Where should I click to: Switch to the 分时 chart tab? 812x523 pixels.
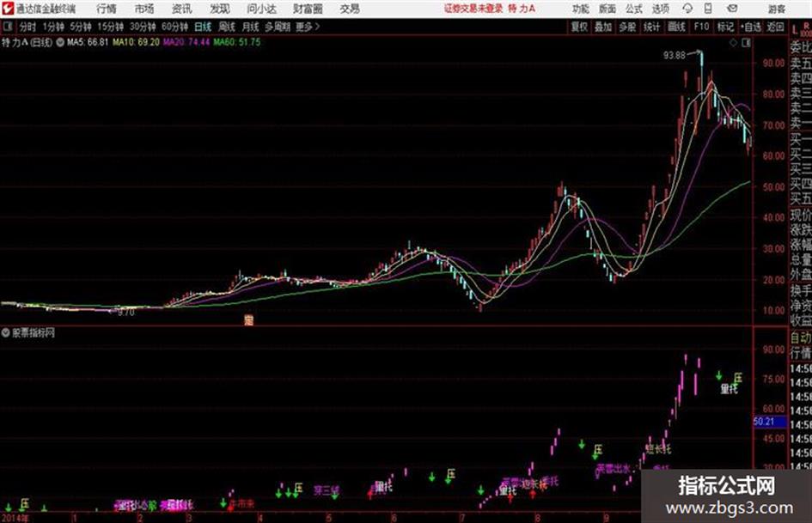[x=28, y=27]
